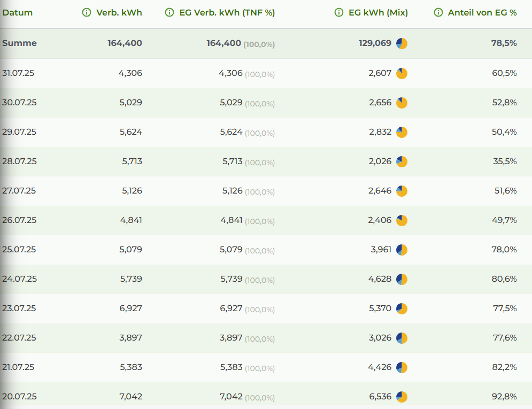The image size is (532, 409).
Task: Click the 92,8% share value for 20.07.25
Action: pyautogui.click(x=504, y=397)
